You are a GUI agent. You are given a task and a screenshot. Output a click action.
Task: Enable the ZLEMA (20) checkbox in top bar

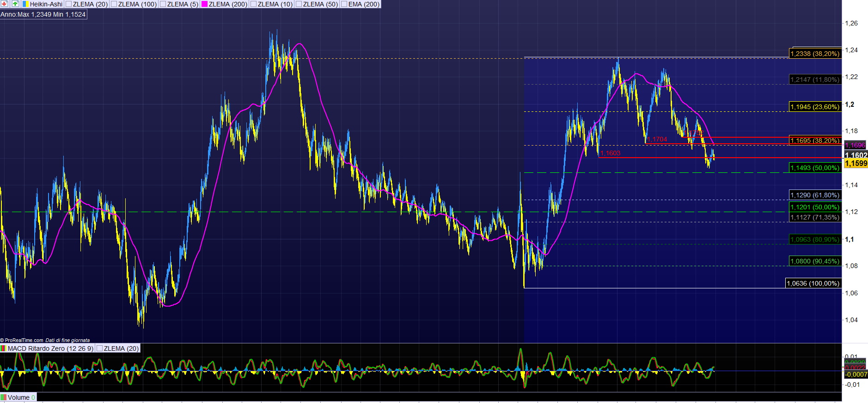coord(69,4)
